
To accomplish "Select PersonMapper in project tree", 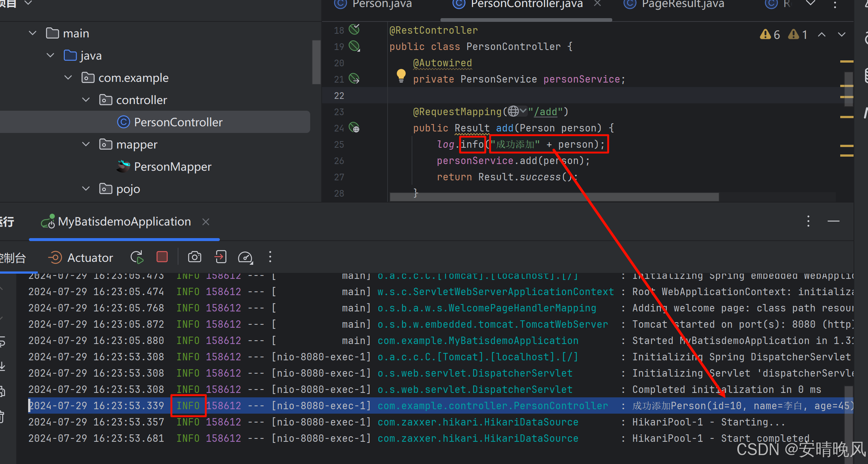I will (172, 167).
